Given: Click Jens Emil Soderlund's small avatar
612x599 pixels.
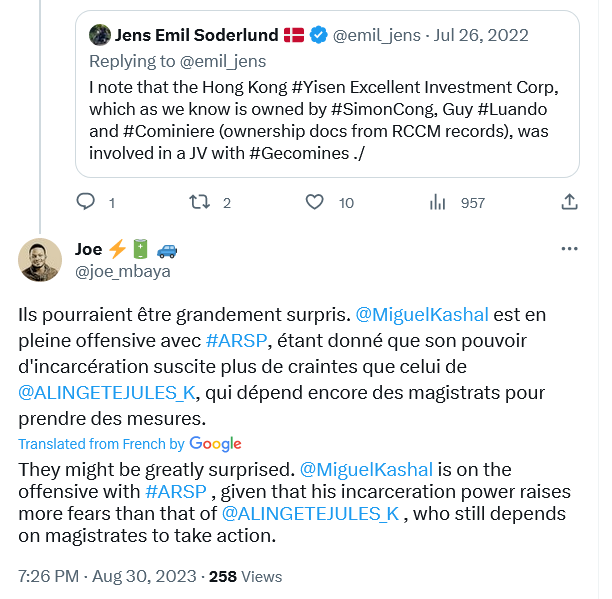Looking at the screenshot, I should tap(100, 35).
